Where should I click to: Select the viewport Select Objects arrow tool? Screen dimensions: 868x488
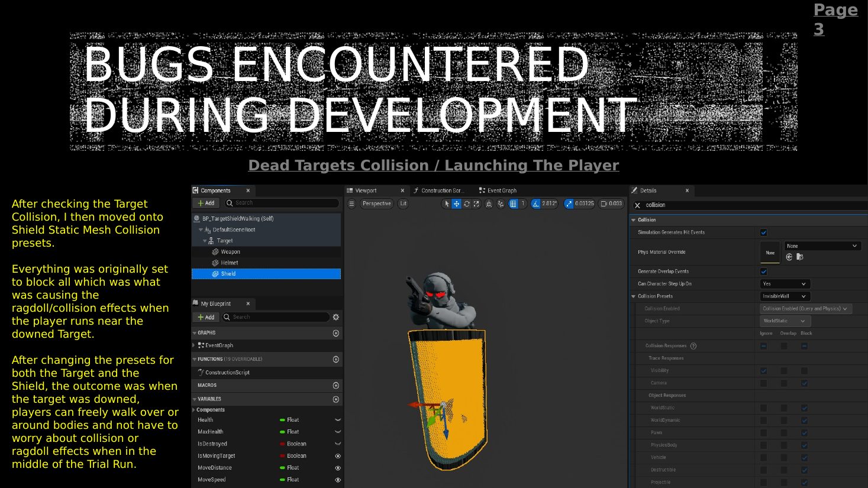click(x=447, y=203)
